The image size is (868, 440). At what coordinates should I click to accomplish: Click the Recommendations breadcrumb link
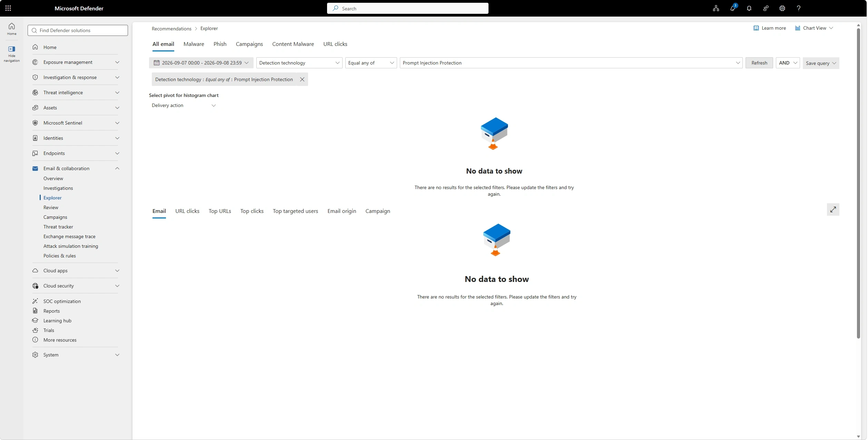coord(171,29)
